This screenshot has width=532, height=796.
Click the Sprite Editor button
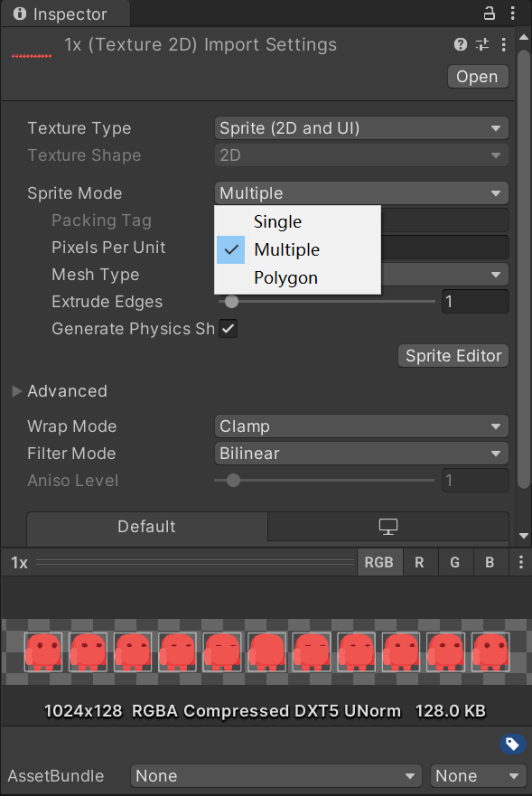coord(453,355)
